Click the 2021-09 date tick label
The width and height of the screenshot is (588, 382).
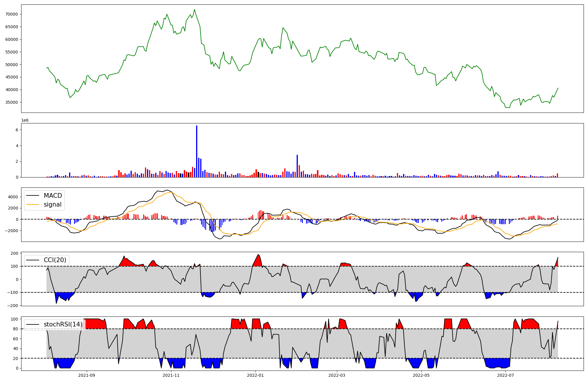coord(87,375)
